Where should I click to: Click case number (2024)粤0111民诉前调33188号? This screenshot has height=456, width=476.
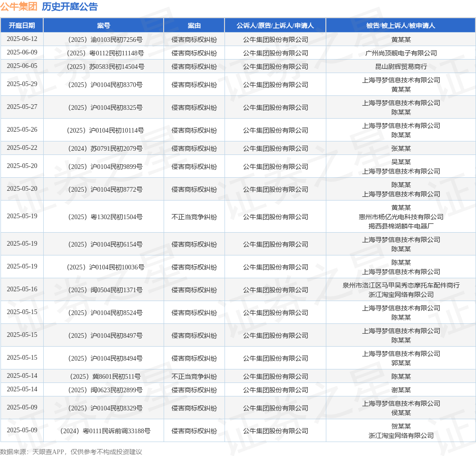105,431
